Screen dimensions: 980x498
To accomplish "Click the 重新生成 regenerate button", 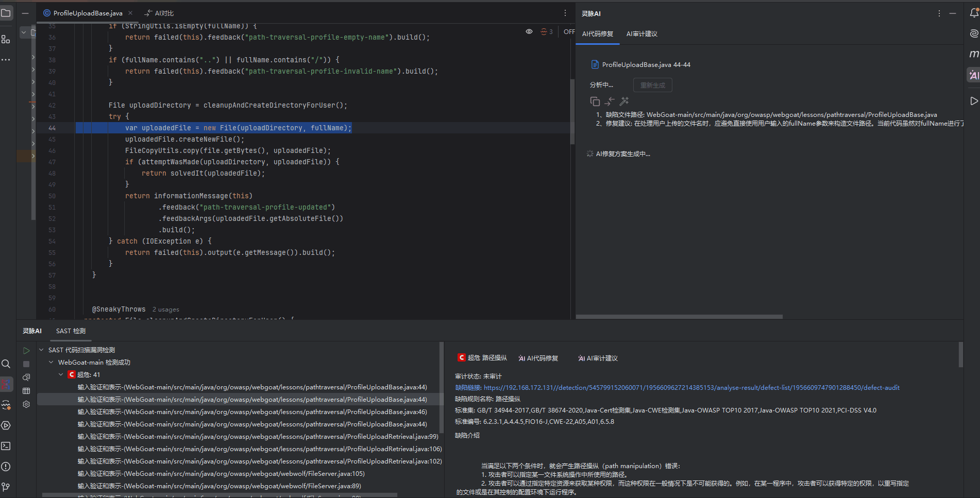I will tap(653, 85).
